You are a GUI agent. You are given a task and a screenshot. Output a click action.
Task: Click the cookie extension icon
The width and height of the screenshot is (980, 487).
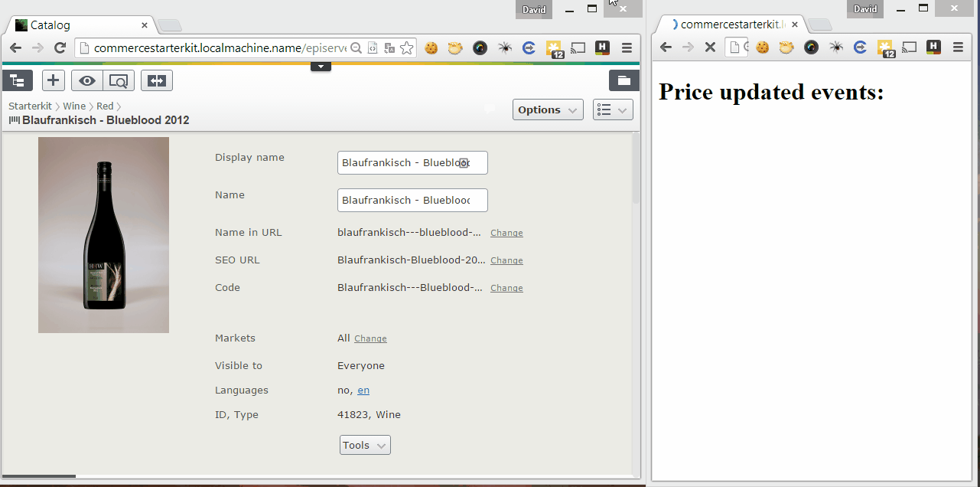point(431,47)
